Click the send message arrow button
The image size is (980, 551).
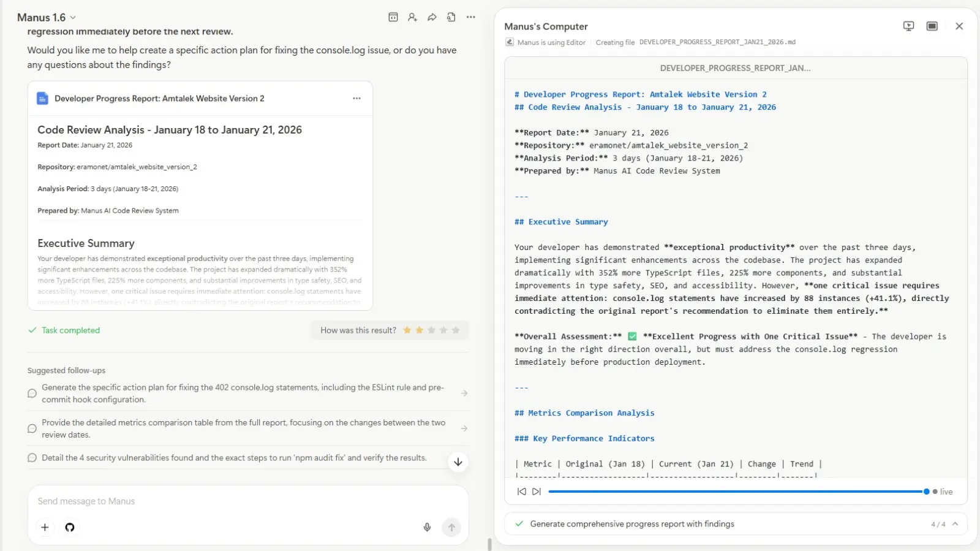(x=451, y=527)
